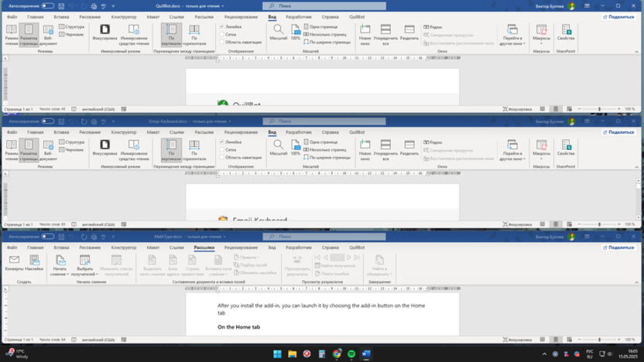Image resolution: width=644 pixels, height=362 pixels.
Task: Launch Google Chrome from the taskbar
Action: 337,353
